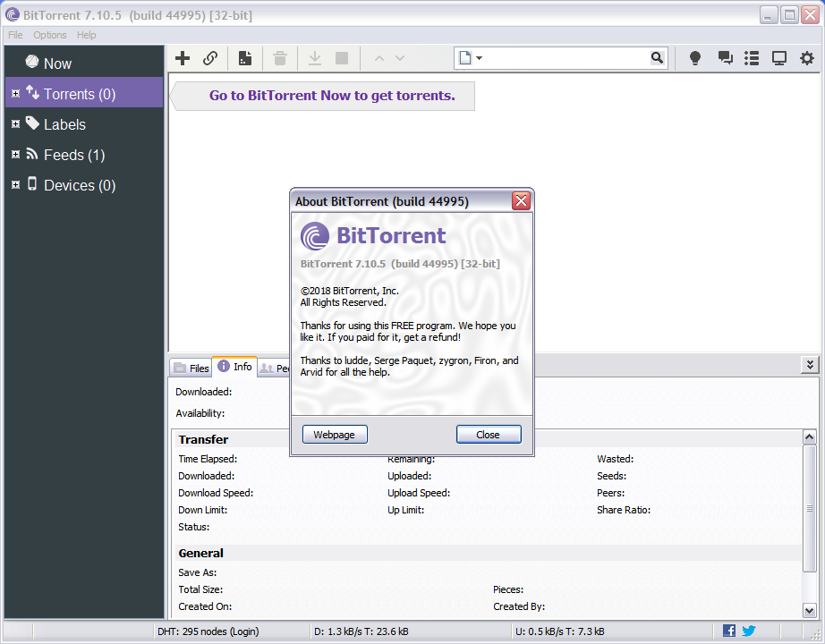825x644 pixels.
Task: Collapse the detail pane with double chevron
Action: click(x=810, y=365)
